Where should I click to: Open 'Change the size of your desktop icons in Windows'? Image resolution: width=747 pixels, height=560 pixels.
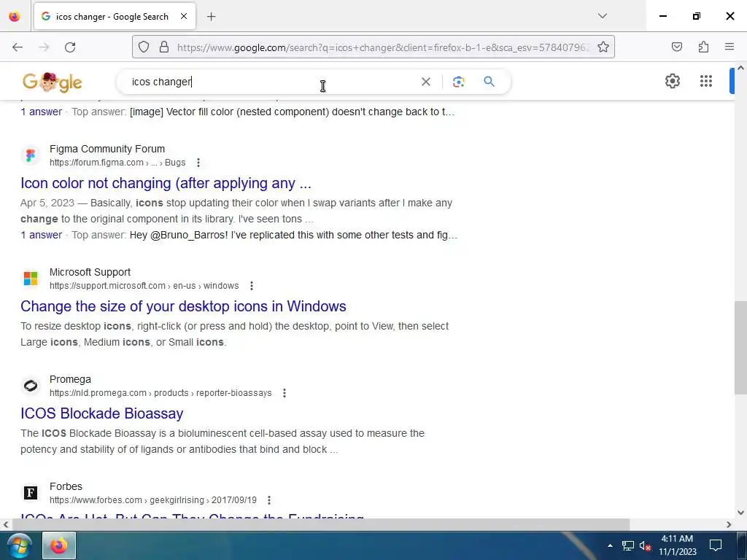(183, 306)
